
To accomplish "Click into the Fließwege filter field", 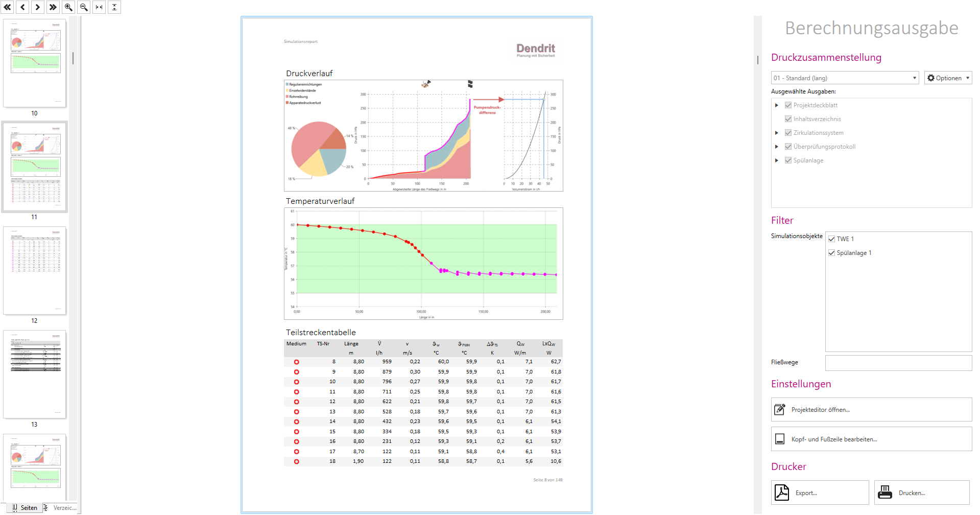I will click(x=898, y=363).
